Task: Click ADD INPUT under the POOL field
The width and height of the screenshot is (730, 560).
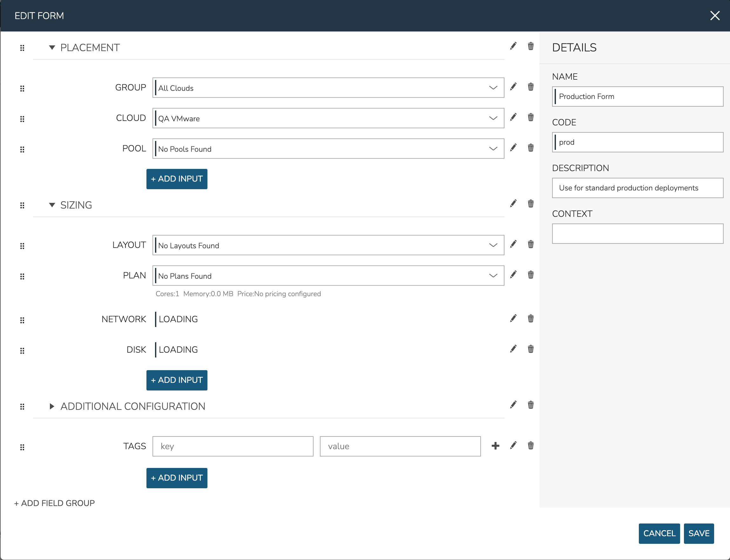Action: (x=177, y=179)
